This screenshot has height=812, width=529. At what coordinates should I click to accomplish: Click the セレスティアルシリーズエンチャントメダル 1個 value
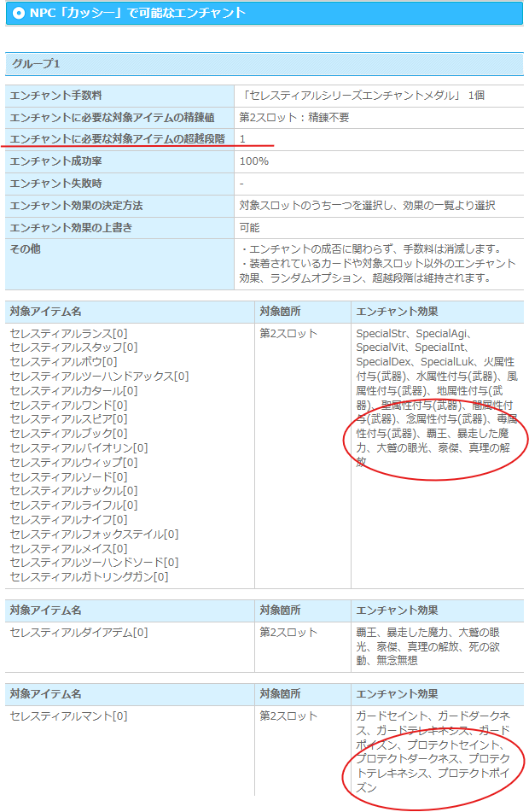click(363, 96)
